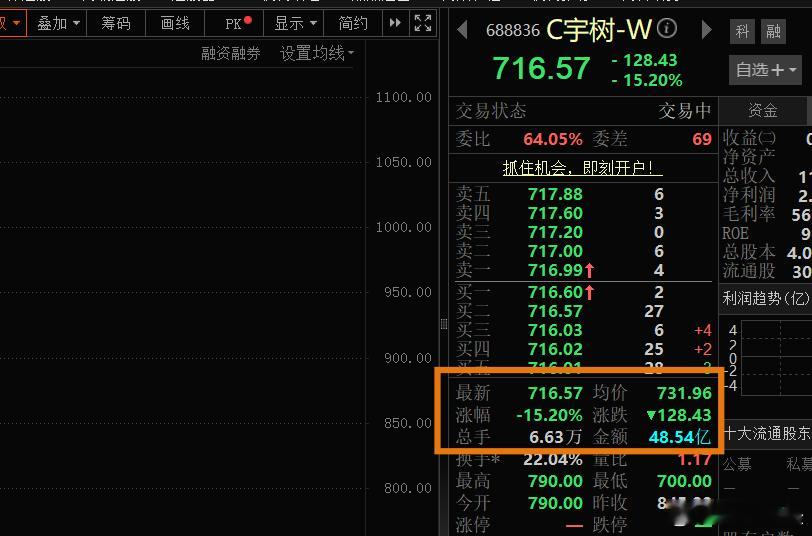Select 卖一 price 716.99
Viewport: 812px width, 536px height.
[555, 270]
